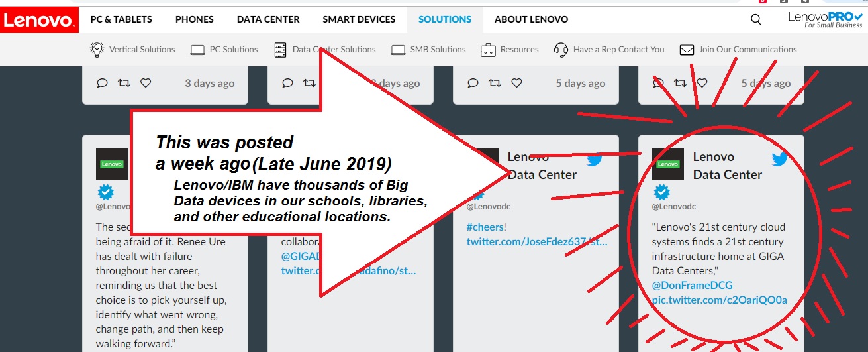
Task: Click the lightbulb icon for Vertical Solutions
Action: (x=97, y=49)
